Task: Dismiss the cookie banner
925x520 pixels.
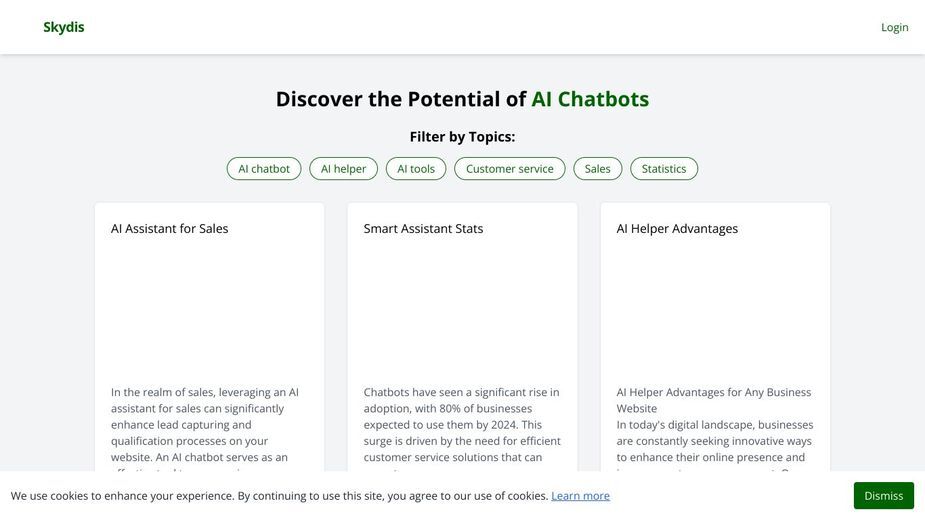Action: (x=883, y=496)
